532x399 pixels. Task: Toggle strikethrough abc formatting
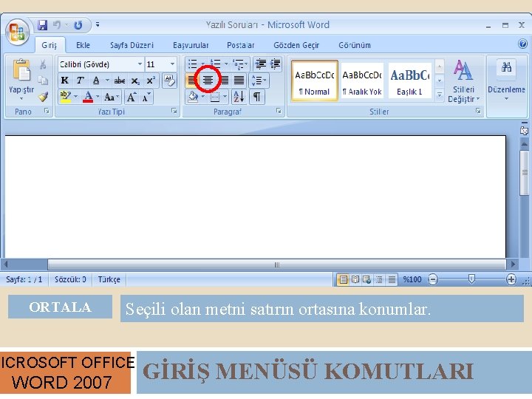point(120,81)
